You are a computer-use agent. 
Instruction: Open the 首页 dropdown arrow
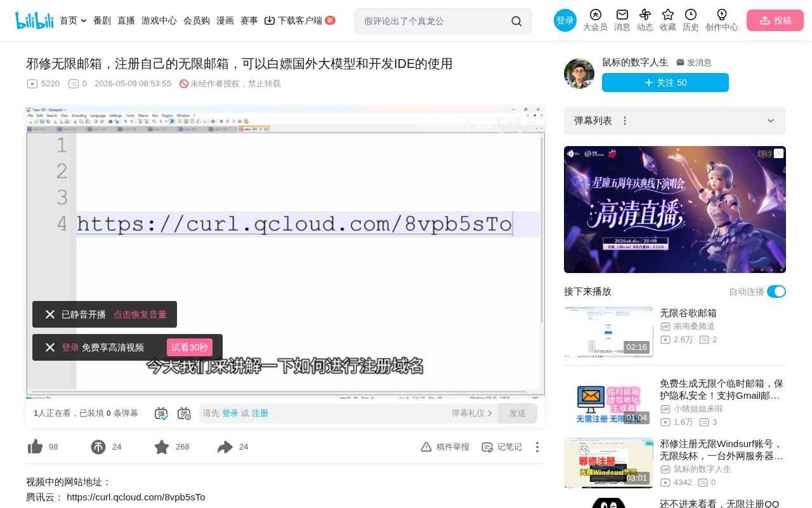click(84, 21)
